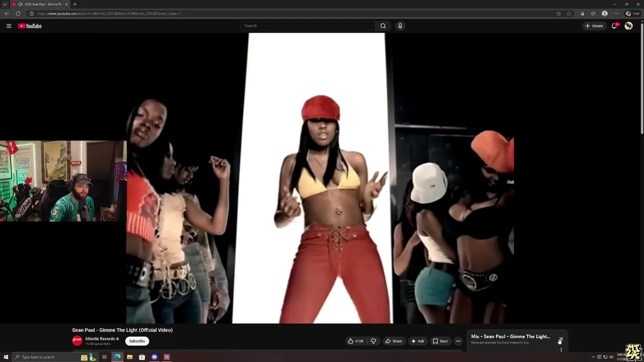Select the Sean Paul YouTube tab

point(40,4)
